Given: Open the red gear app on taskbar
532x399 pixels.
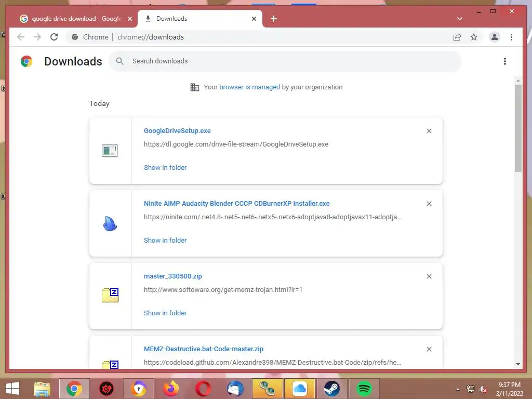Looking at the screenshot, I should 106,389.
